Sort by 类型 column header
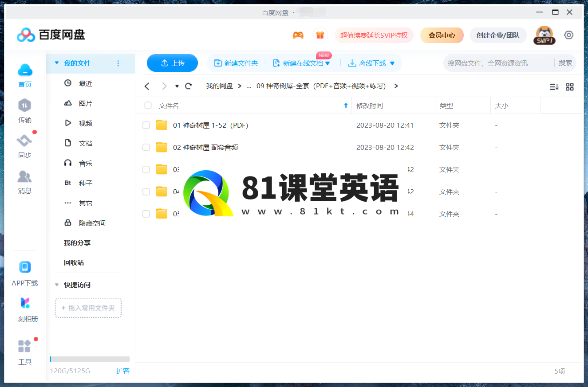This screenshot has width=588, height=387. click(x=446, y=106)
